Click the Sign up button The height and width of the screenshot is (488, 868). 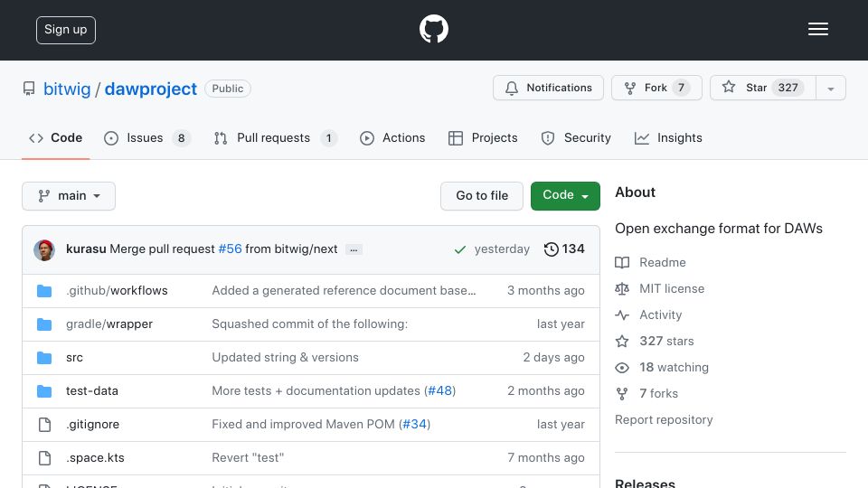pos(66,30)
